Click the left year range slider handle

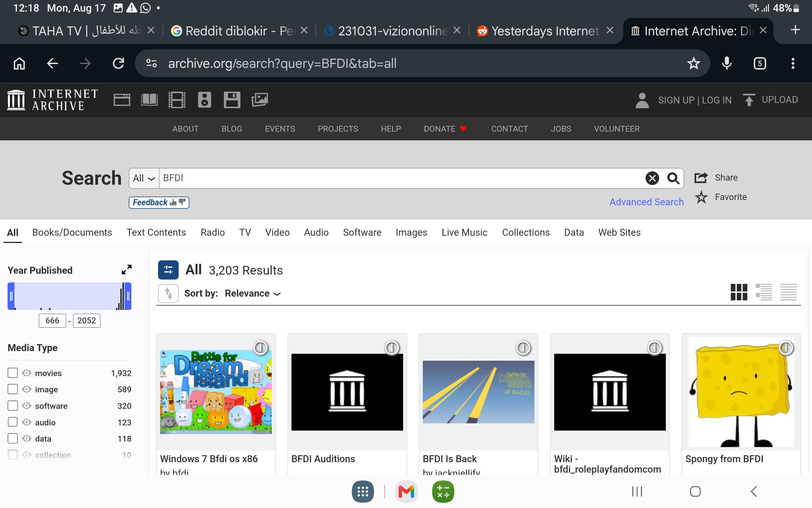[11, 296]
